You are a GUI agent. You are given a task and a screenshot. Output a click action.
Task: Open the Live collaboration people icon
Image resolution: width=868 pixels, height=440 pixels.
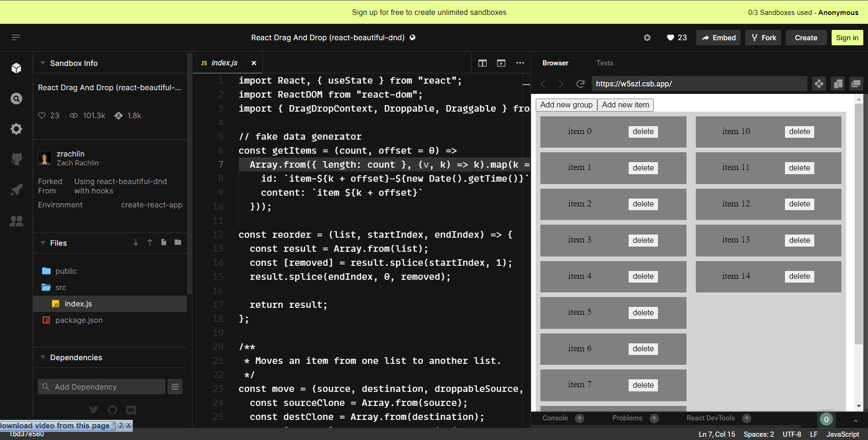pyautogui.click(x=16, y=220)
